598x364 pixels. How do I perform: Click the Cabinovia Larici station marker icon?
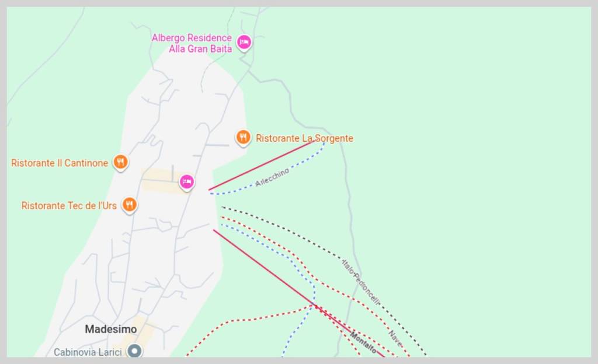click(x=135, y=351)
